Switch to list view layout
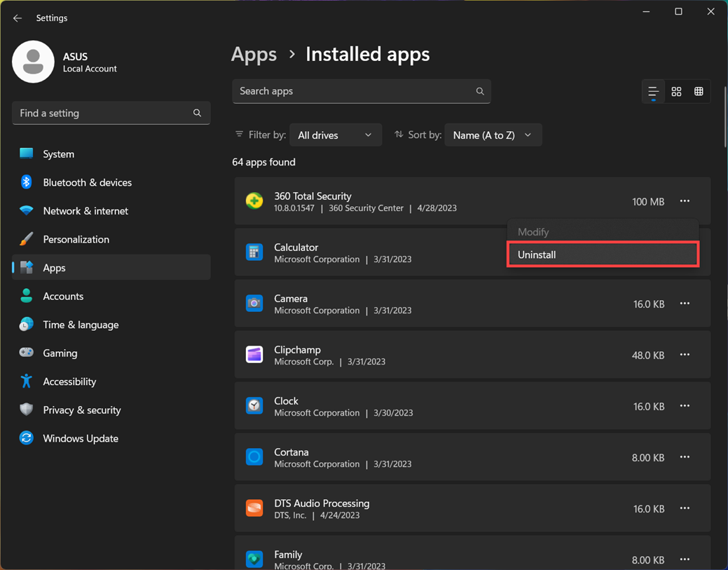This screenshot has width=728, height=570. click(653, 92)
